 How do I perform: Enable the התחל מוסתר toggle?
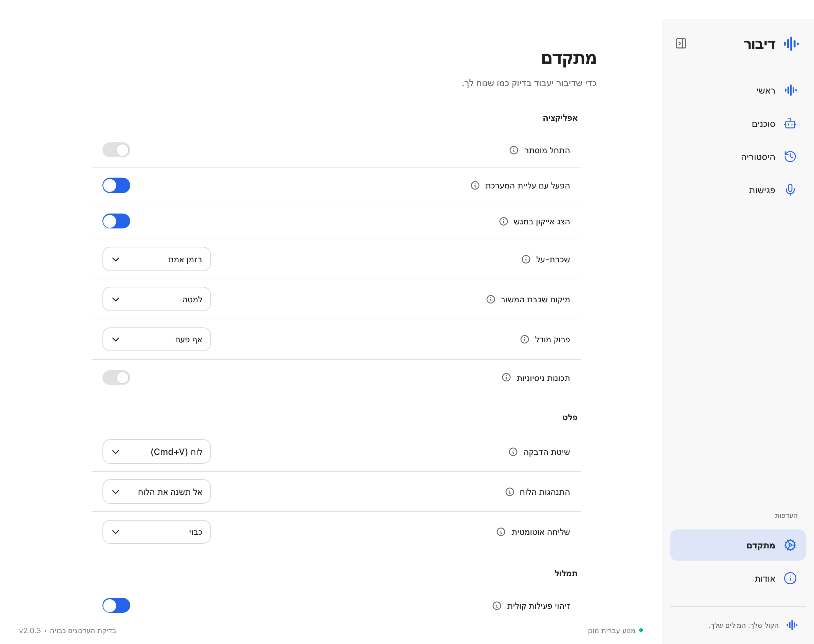(x=116, y=150)
